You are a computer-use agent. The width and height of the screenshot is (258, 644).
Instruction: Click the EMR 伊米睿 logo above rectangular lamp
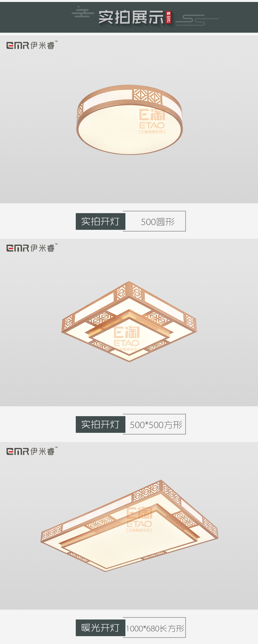[x=32, y=451]
